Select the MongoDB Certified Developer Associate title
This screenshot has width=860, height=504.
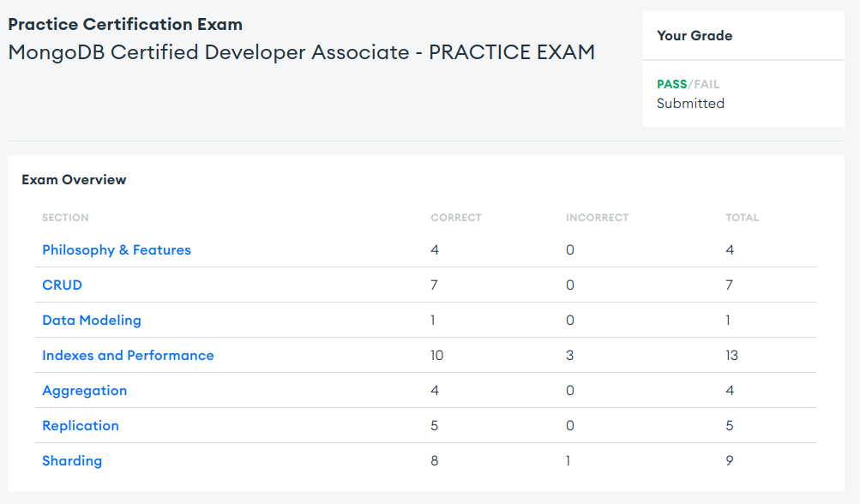point(300,51)
